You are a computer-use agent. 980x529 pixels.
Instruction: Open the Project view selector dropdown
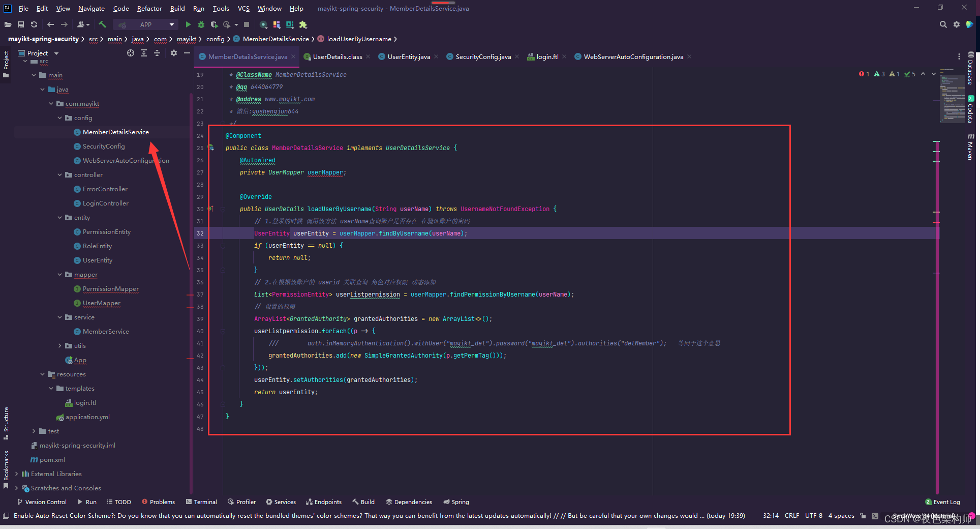point(39,53)
